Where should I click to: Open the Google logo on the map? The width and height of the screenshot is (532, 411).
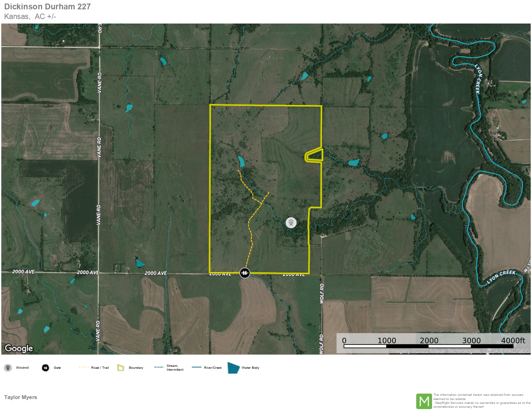pos(19,348)
